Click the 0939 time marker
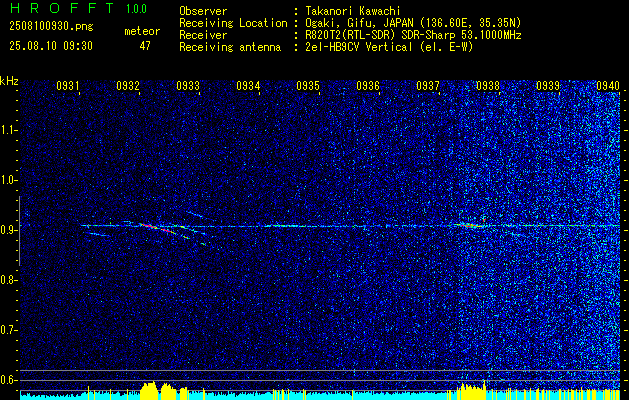The image size is (629, 400). (x=548, y=85)
